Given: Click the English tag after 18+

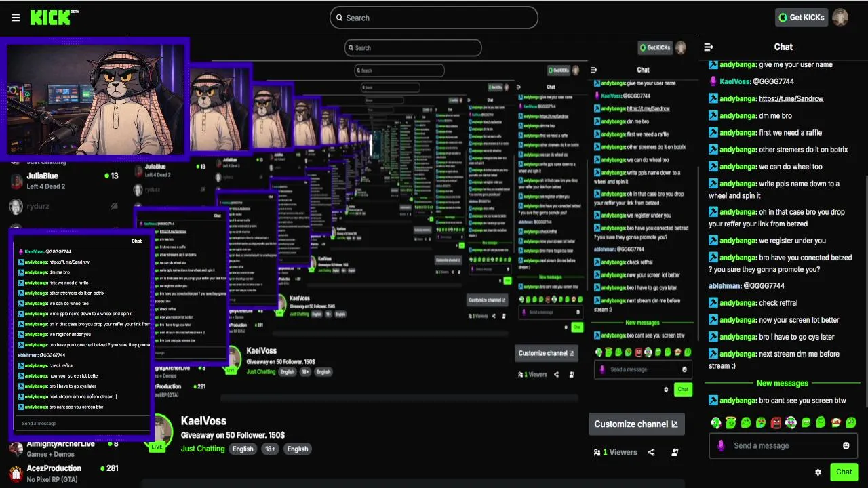Looking at the screenshot, I should [x=297, y=449].
